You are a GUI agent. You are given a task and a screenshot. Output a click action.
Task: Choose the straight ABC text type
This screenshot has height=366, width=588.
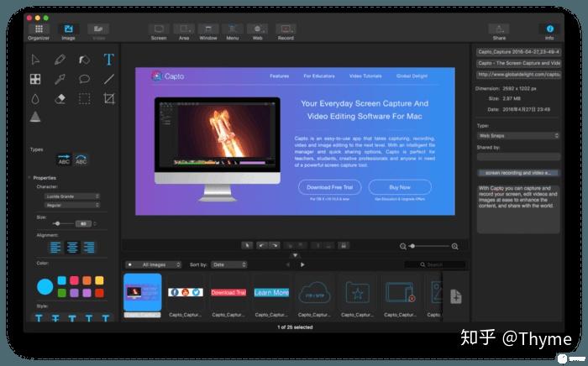64,159
